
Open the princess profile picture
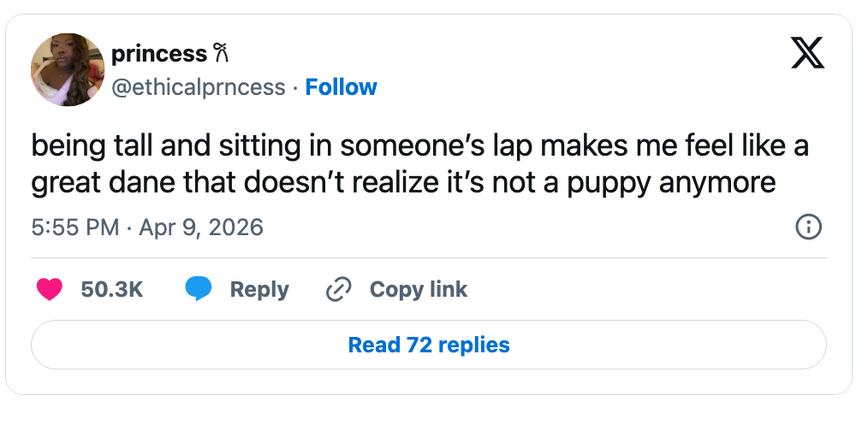pos(68,70)
